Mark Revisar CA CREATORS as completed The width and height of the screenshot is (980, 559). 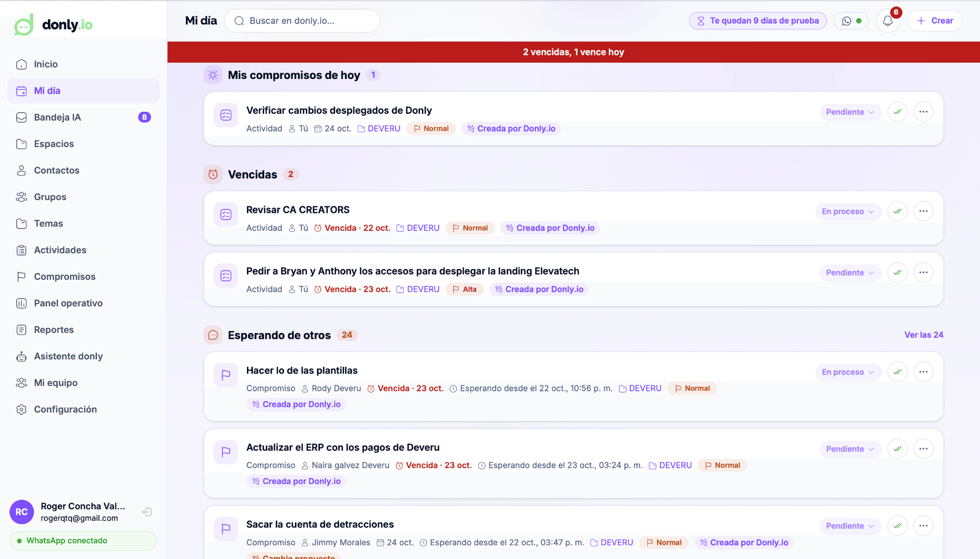[898, 211]
